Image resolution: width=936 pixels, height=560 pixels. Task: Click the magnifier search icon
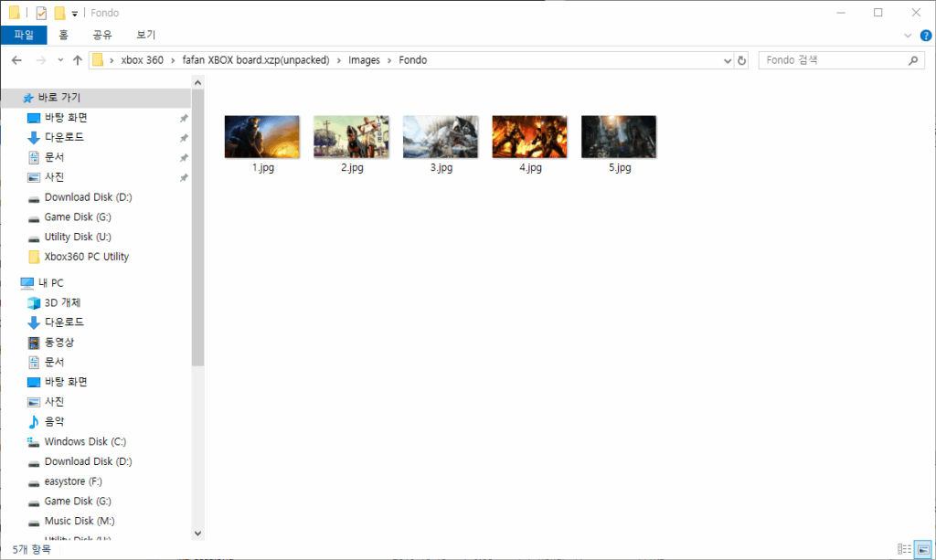pyautogui.click(x=913, y=60)
